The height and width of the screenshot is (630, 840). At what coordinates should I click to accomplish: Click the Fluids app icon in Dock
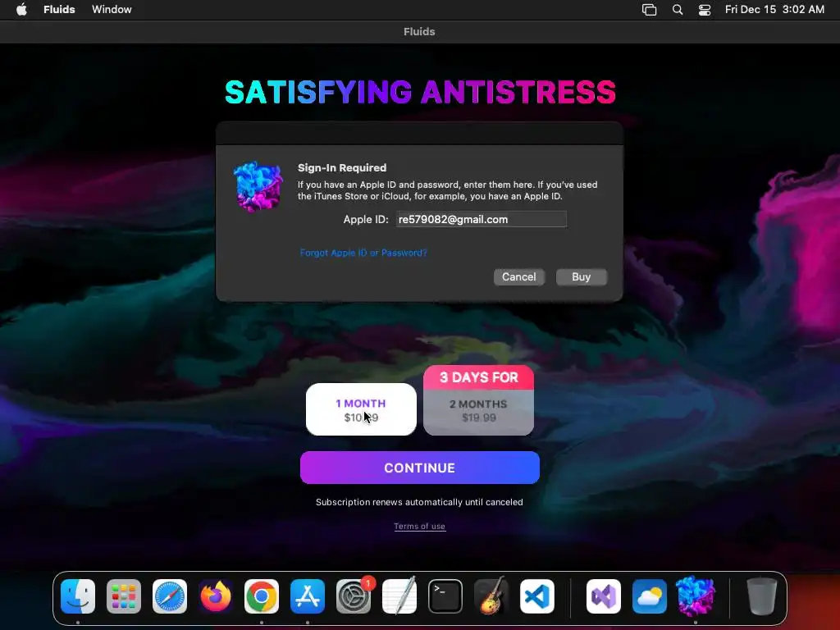click(x=696, y=596)
